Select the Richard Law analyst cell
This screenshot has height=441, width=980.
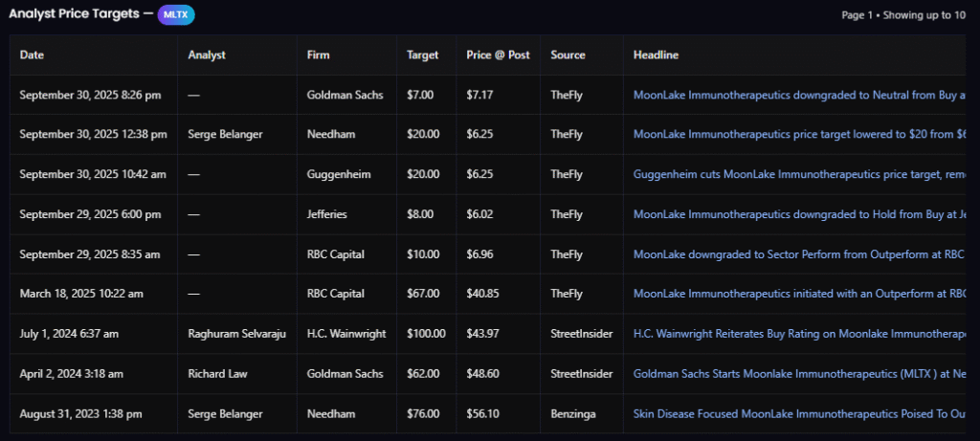tap(217, 374)
